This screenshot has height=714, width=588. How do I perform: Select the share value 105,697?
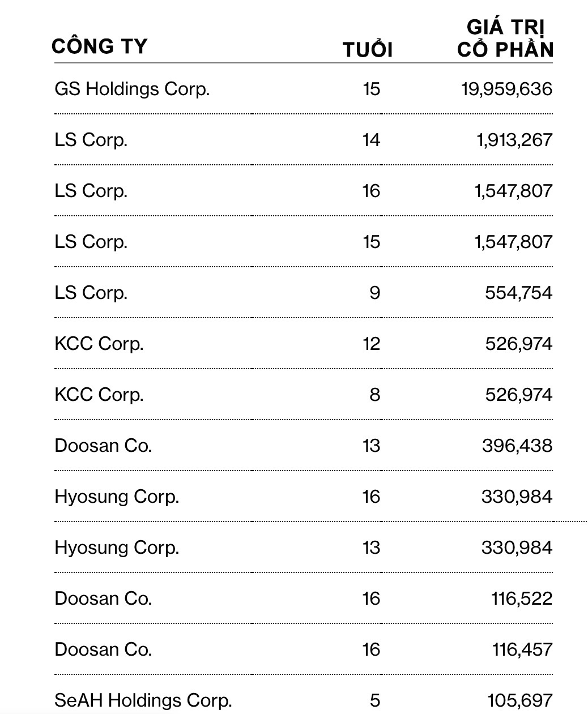520,700
